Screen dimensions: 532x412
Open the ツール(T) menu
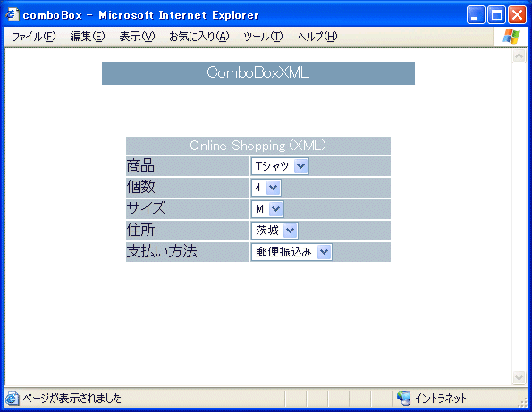[263, 37]
